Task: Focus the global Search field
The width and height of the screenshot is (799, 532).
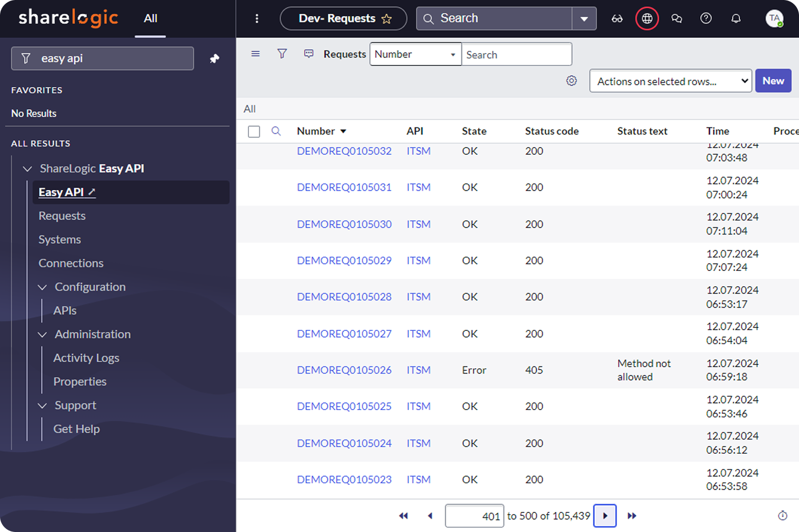Action: click(x=494, y=19)
